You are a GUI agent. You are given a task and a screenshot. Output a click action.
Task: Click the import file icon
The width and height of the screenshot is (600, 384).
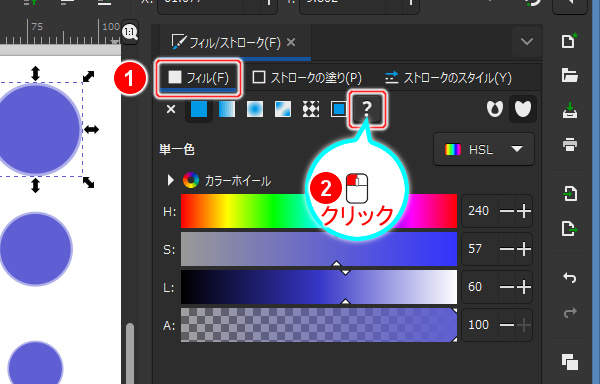pyautogui.click(x=569, y=194)
